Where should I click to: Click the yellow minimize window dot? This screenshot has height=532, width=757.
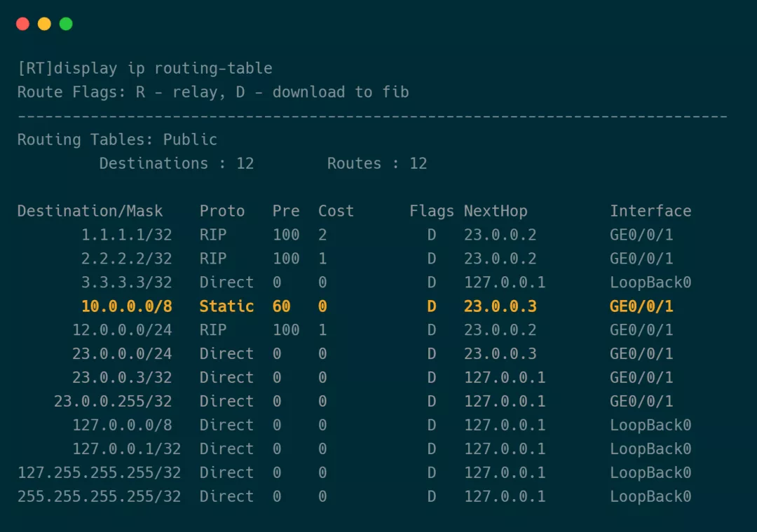point(44,24)
